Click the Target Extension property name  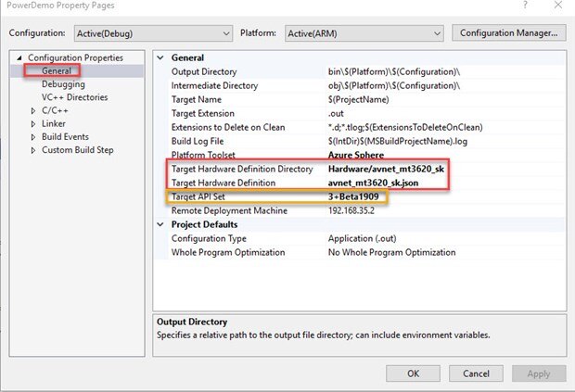[x=203, y=114]
